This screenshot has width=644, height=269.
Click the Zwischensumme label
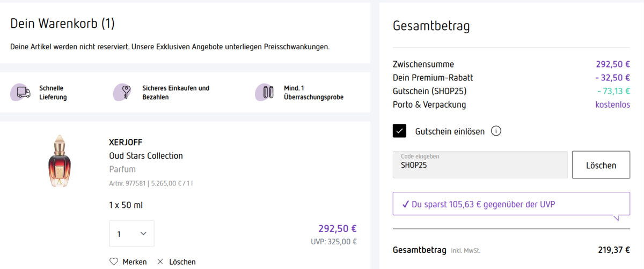[x=423, y=64]
